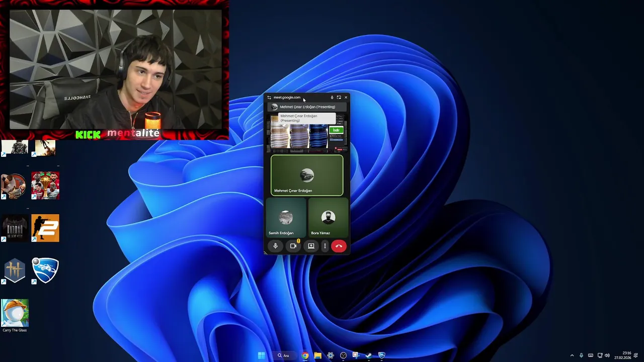Select Semih Erdoğan's participant tile
Screen dimensions: 644x362
[286, 217]
